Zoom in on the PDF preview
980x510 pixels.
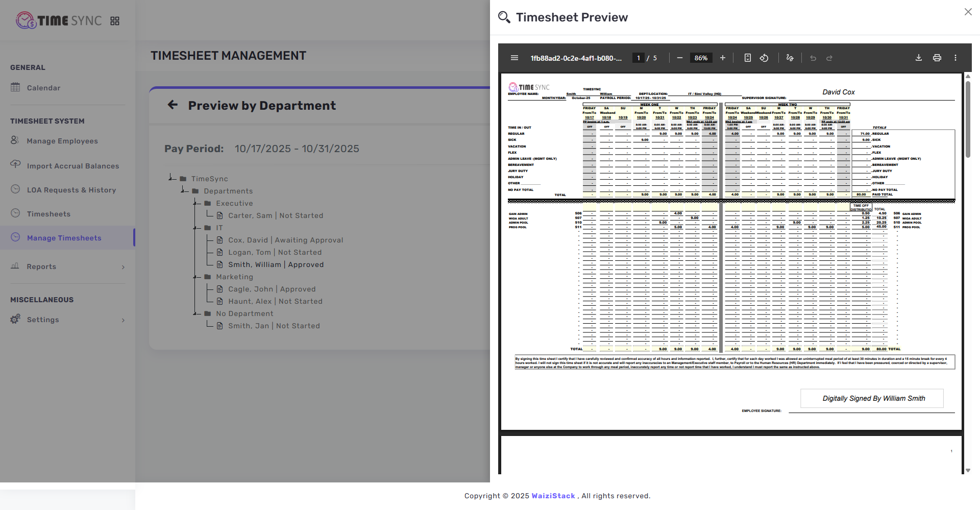(x=722, y=58)
